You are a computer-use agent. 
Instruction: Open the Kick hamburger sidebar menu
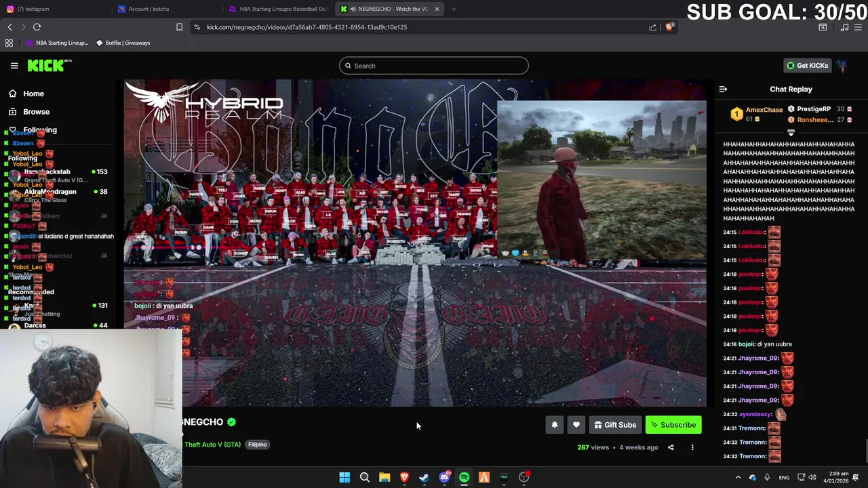pos(14,66)
